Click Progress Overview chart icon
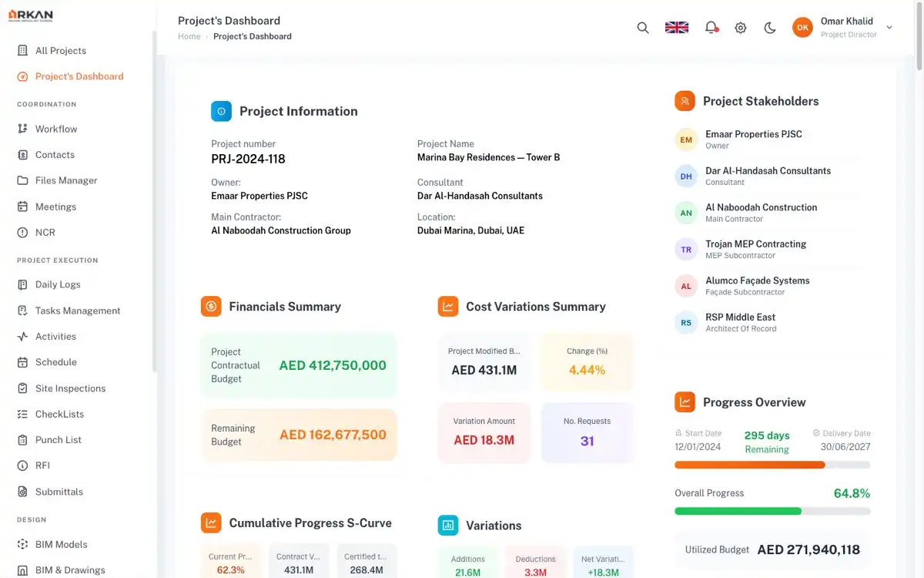 685,402
